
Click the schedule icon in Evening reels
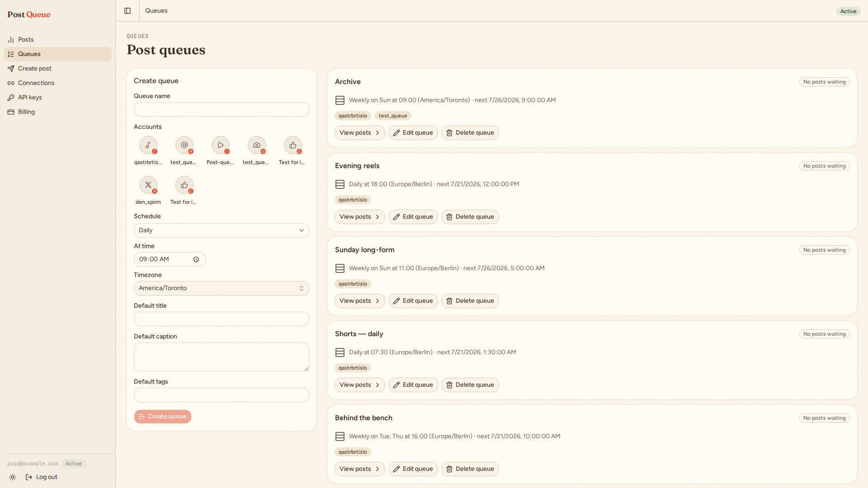coord(340,184)
